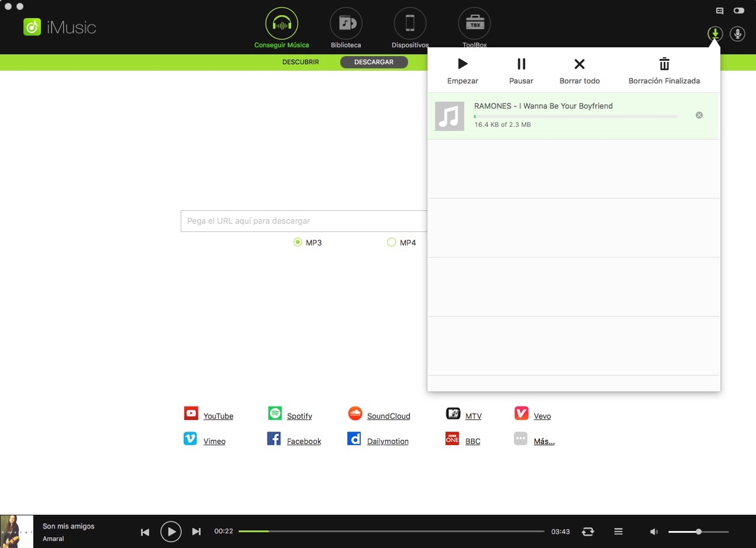The width and height of the screenshot is (756, 548).
Task: Click the YouTube icon
Action: [x=191, y=413]
